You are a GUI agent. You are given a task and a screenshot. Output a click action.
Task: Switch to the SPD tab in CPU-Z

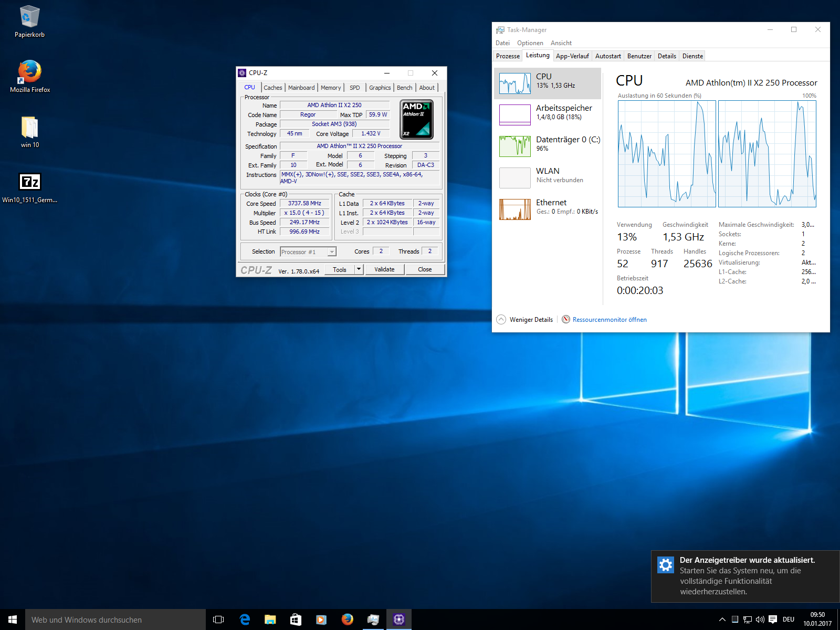click(355, 88)
